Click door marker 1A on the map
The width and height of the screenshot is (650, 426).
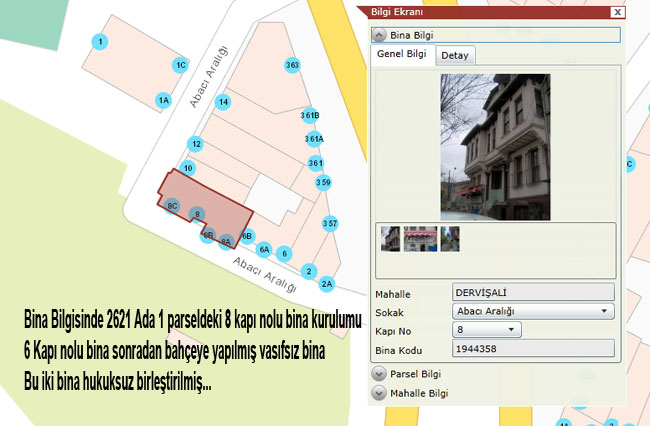point(163,100)
